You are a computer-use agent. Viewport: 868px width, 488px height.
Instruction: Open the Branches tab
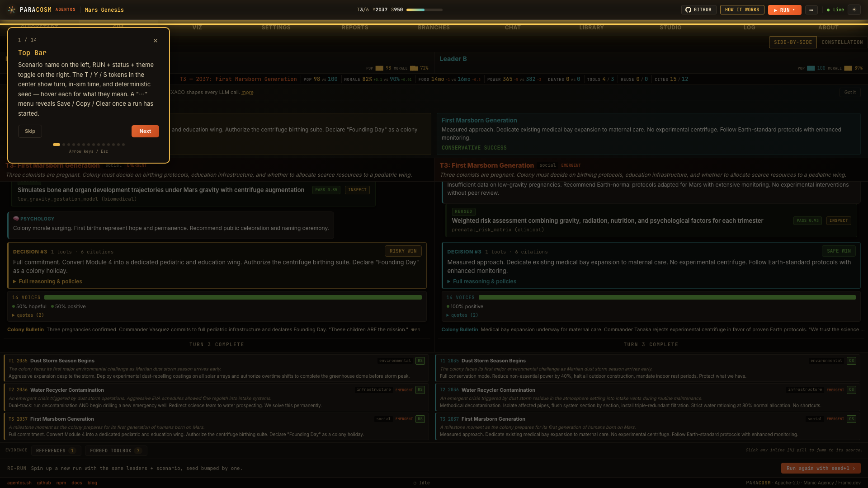[433, 28]
